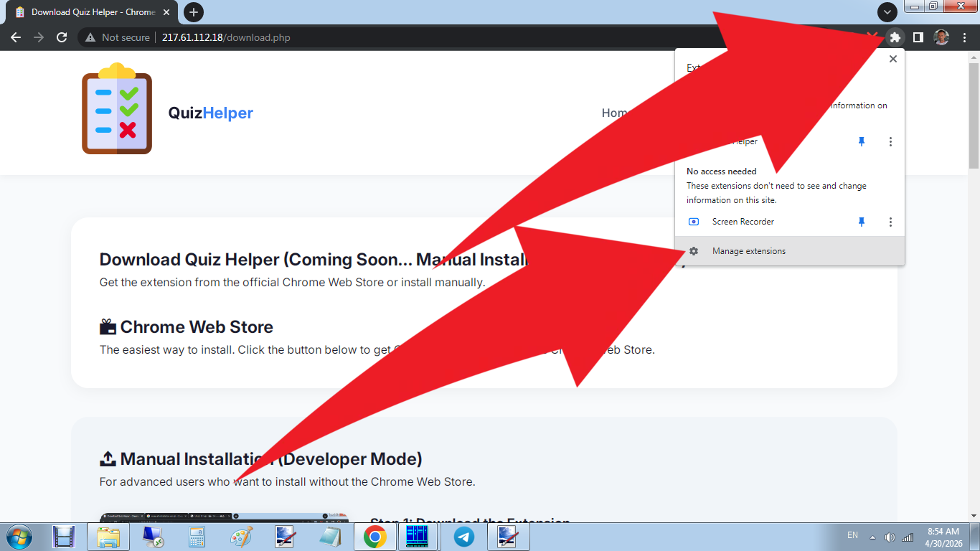Open Telegram from taskbar
Viewport: 980px width, 551px height.
[464, 537]
